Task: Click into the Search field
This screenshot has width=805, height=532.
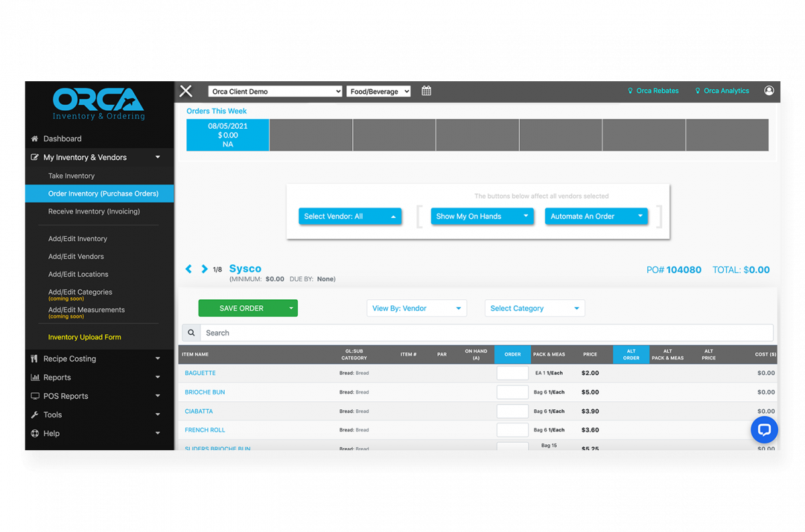Action: pos(486,333)
